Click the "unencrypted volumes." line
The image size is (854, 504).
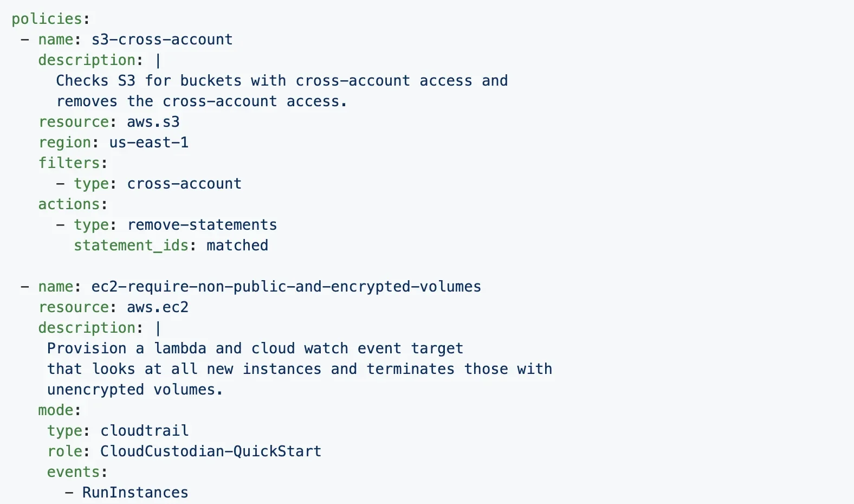pyautogui.click(x=134, y=390)
